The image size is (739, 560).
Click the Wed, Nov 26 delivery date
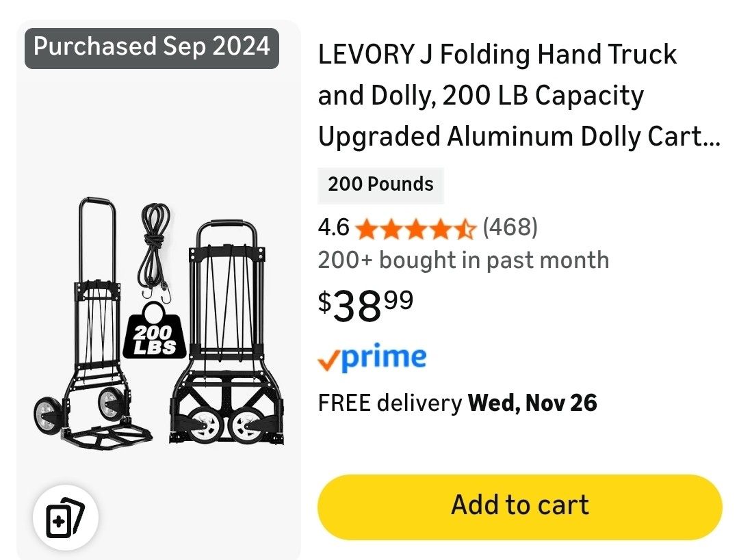[x=532, y=403]
